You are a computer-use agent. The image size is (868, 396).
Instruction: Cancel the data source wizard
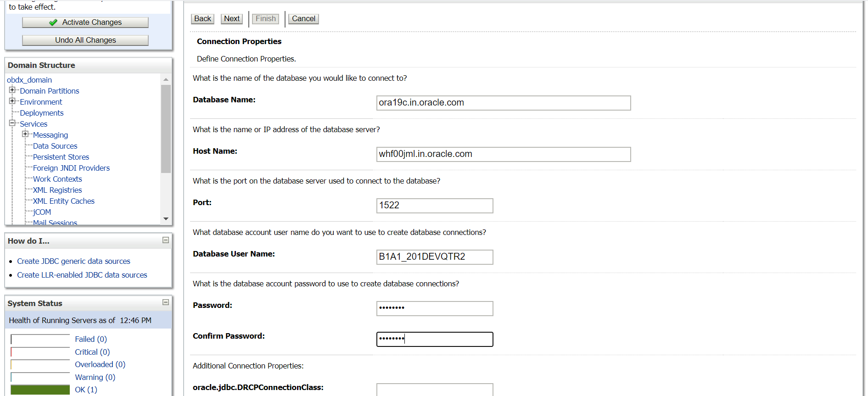[x=303, y=19]
